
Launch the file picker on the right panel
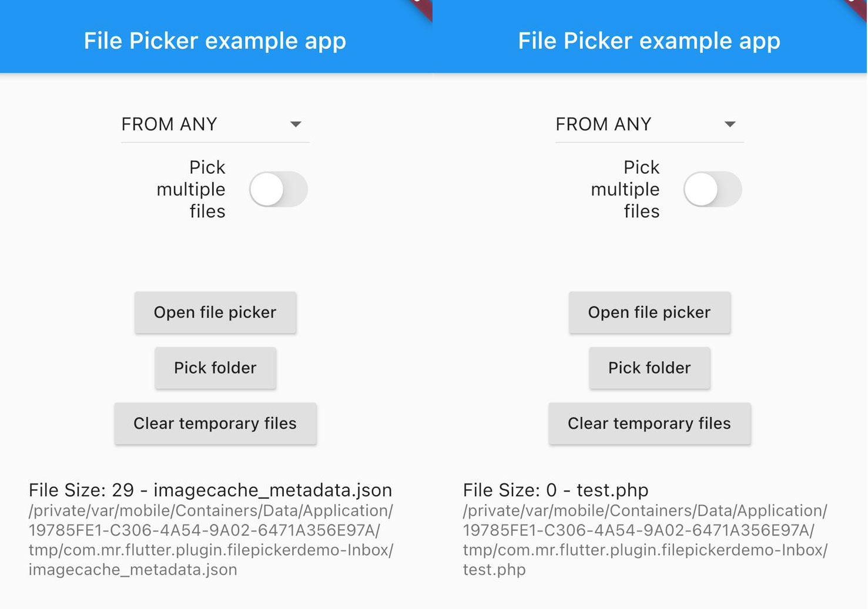click(649, 312)
